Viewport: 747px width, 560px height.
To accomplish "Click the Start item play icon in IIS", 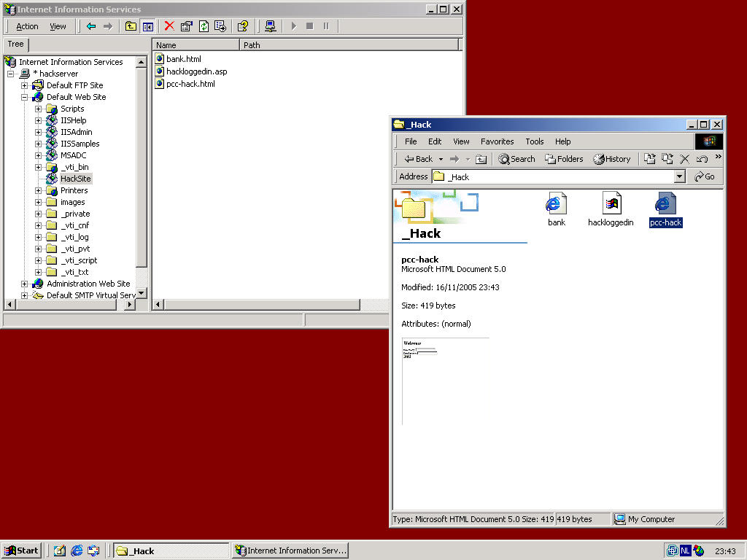I will (x=293, y=26).
